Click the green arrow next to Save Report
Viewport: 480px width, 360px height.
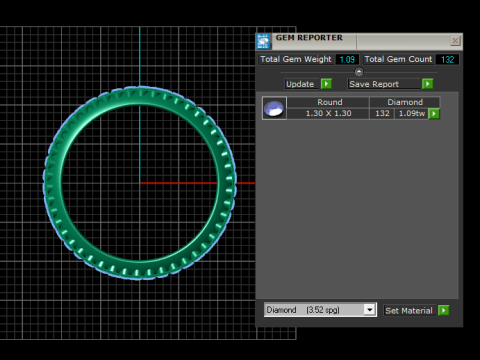pyautogui.click(x=428, y=84)
